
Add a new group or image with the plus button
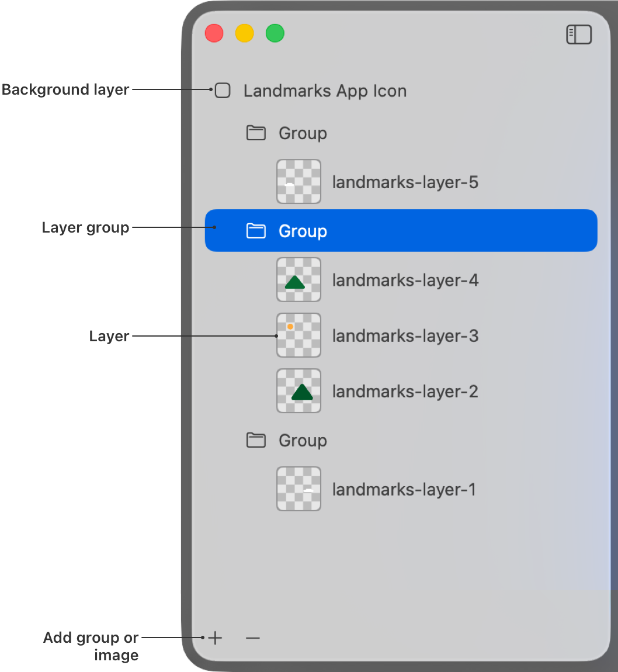(x=214, y=638)
